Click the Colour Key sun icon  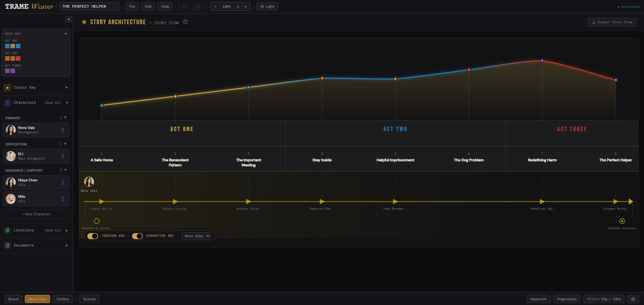[7, 88]
